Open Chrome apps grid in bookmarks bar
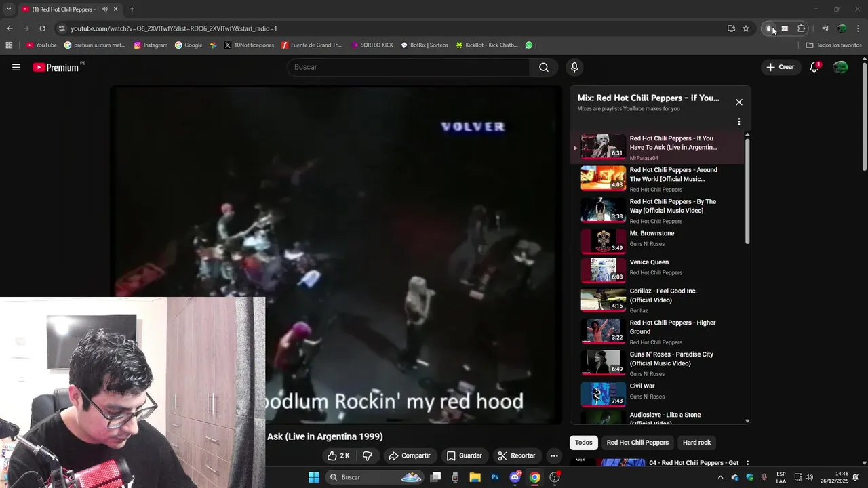Screen dimensions: 868x488 9,45
